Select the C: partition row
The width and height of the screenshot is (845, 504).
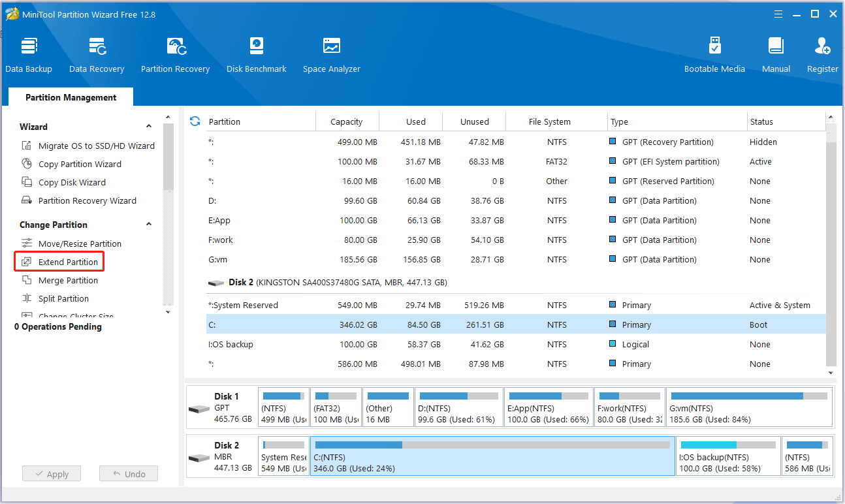click(x=516, y=324)
